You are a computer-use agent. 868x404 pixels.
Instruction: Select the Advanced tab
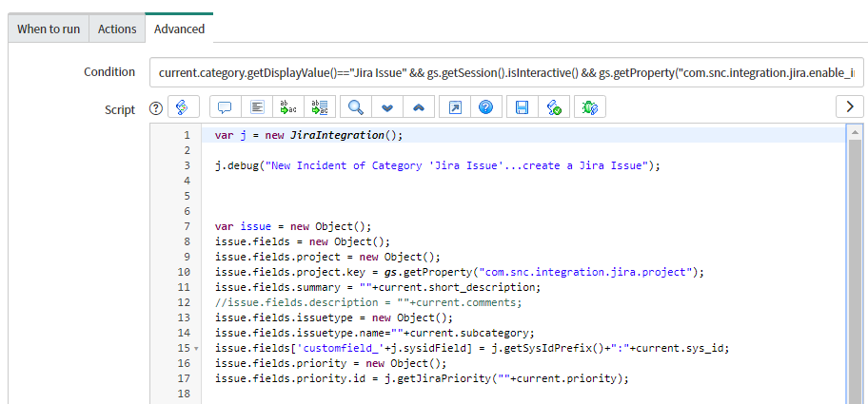pyautogui.click(x=179, y=29)
